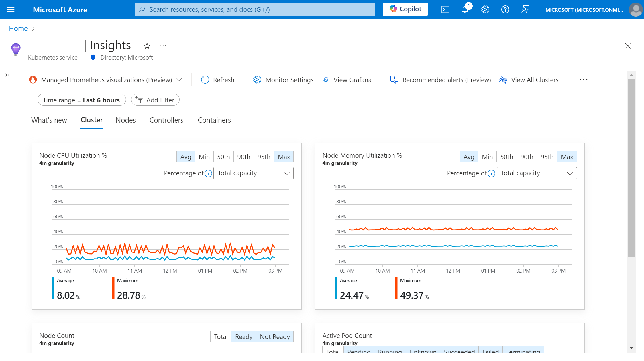Switch to the Containers tab
644x361 pixels.
215,120
